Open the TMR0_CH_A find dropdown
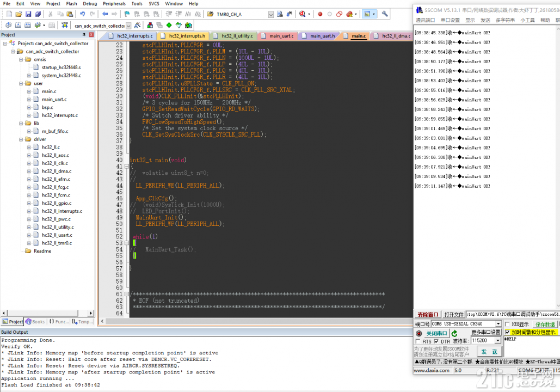The width and height of the screenshot is (560, 392). (270, 14)
